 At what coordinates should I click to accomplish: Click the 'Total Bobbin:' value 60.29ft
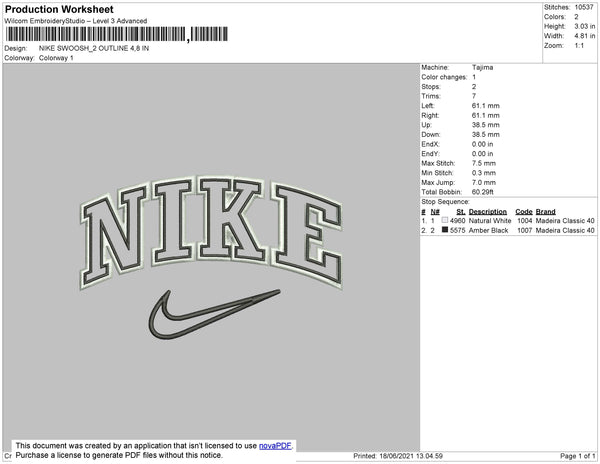[x=483, y=192]
